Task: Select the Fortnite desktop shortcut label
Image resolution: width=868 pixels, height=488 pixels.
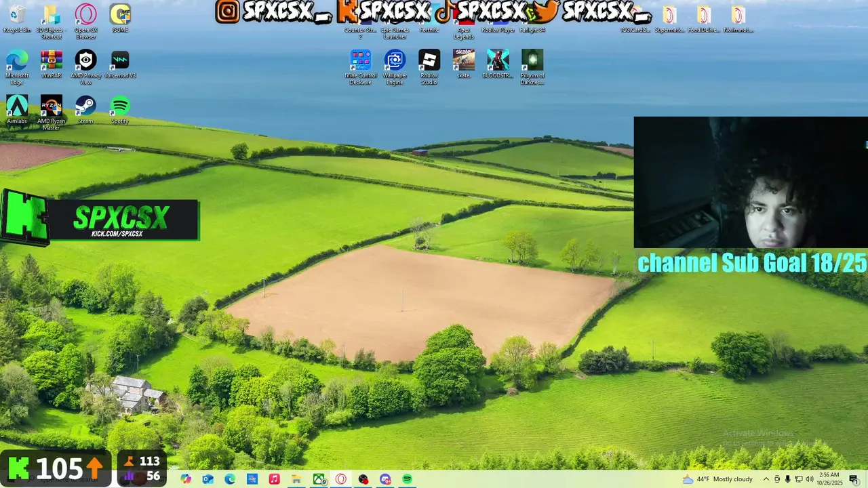Action: 429,30
